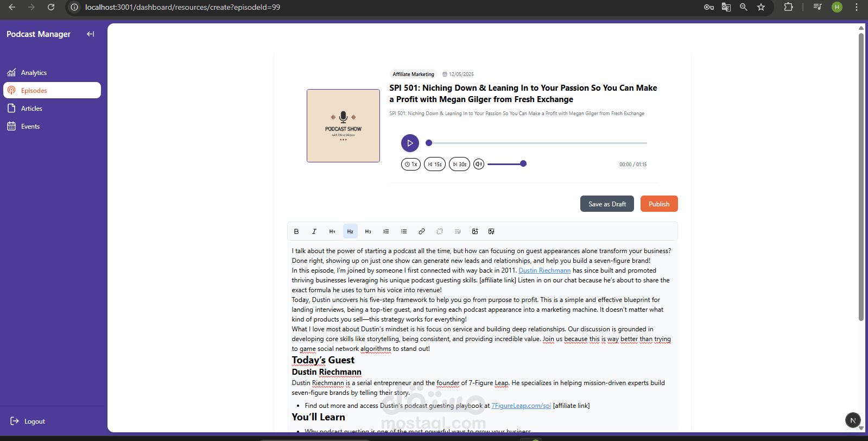Click the 12/05/2025 date label

(x=458, y=74)
